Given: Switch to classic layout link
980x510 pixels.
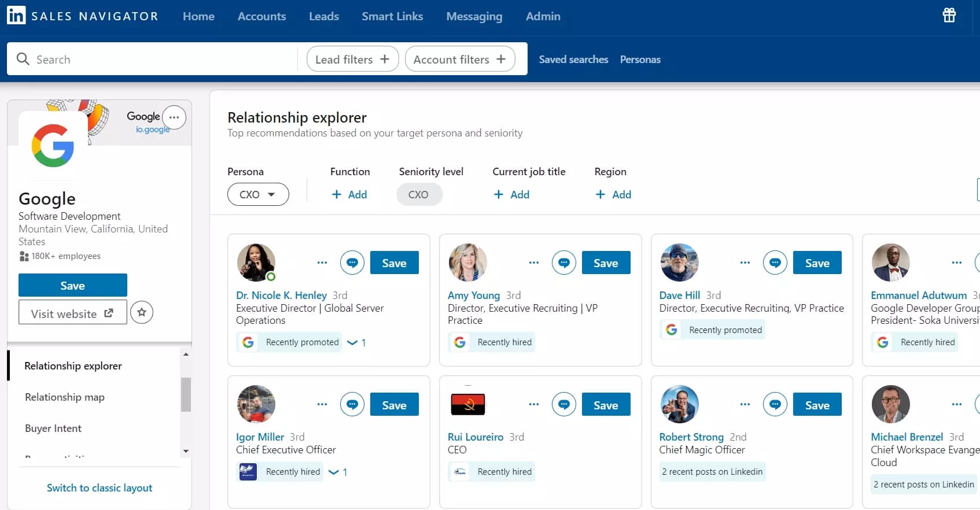Looking at the screenshot, I should pyautogui.click(x=100, y=488).
